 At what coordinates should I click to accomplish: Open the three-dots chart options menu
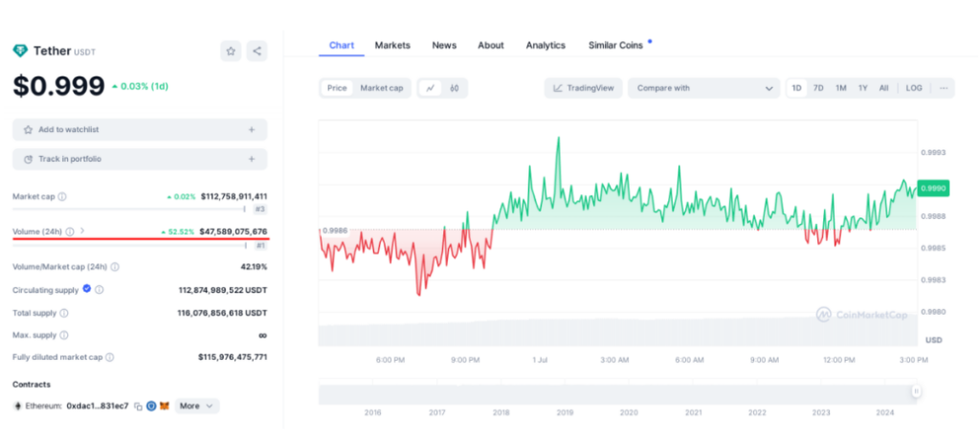[x=944, y=88]
